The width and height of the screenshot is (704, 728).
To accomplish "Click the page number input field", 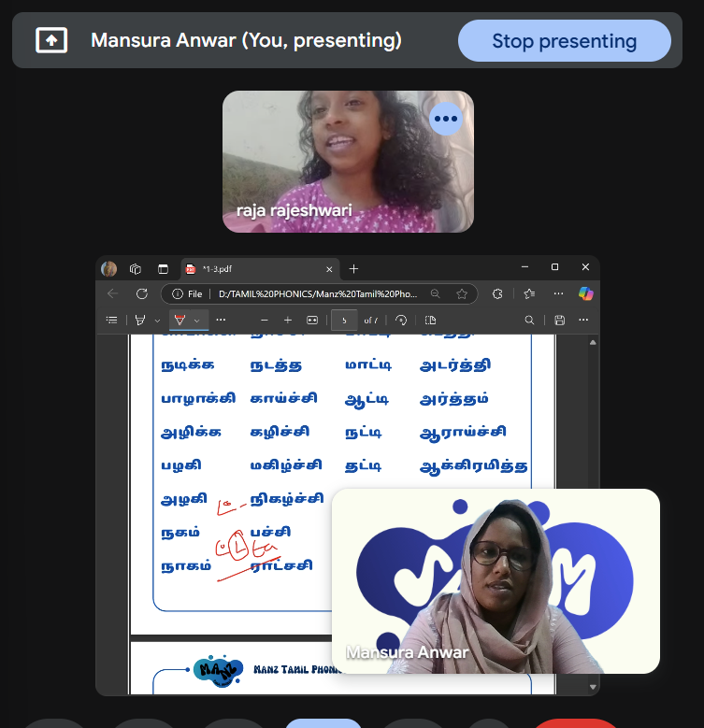I will click(x=344, y=320).
